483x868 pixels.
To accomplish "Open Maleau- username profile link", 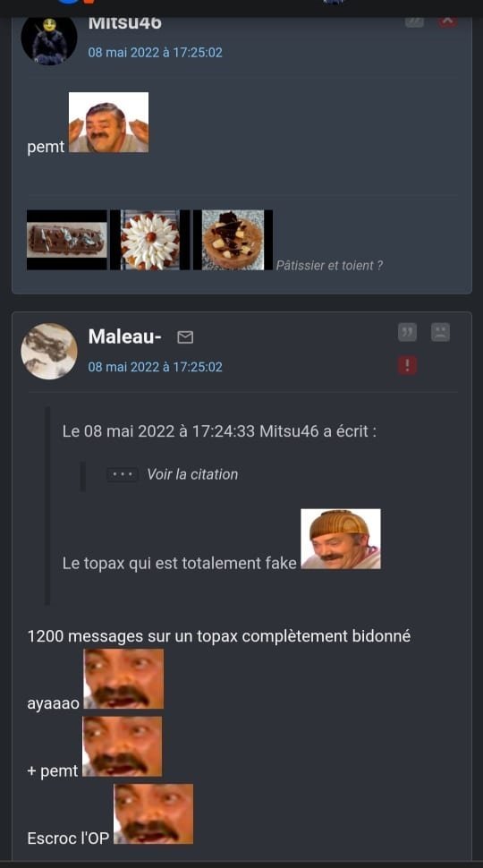I will 125,336.
